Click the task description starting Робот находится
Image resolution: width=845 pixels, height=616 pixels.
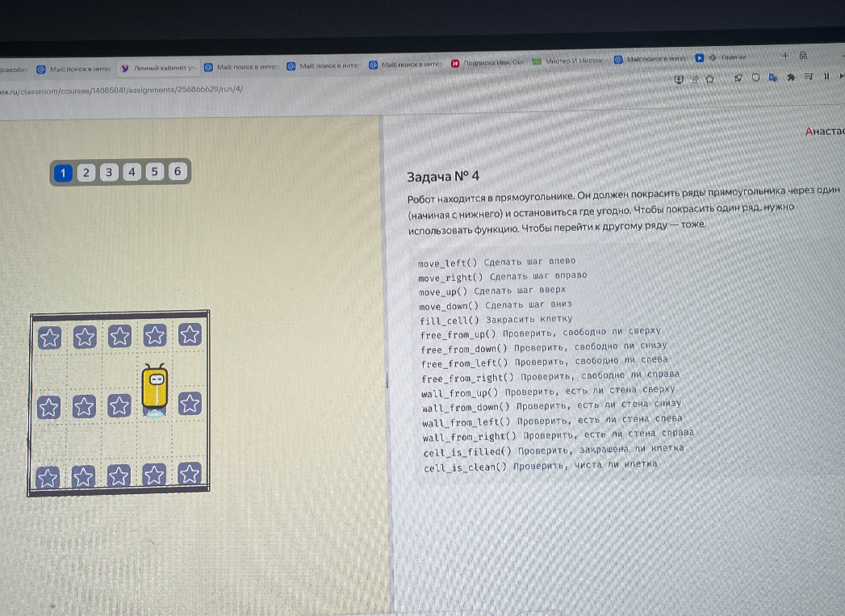[x=624, y=211]
